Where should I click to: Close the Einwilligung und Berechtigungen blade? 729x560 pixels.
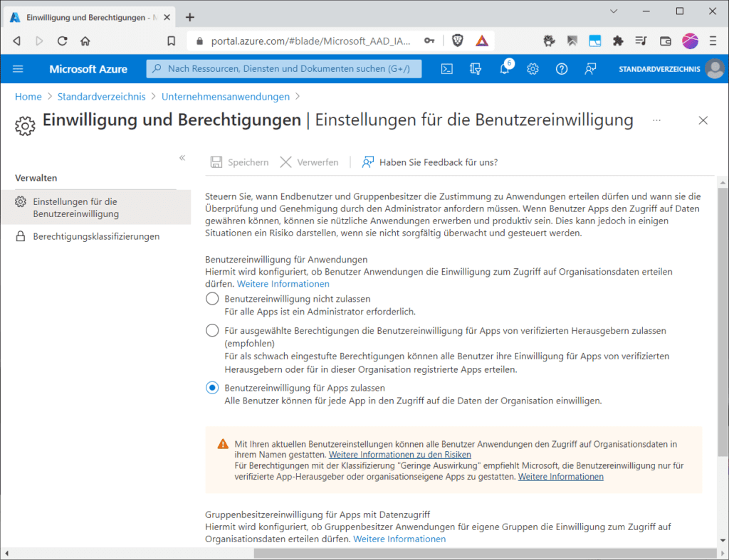(x=703, y=120)
